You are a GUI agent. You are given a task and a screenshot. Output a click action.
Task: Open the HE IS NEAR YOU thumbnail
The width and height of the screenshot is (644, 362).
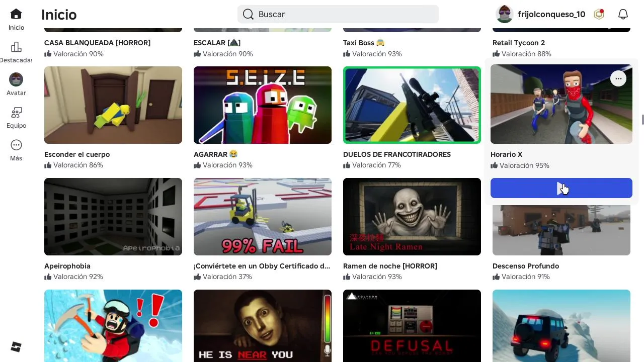tap(263, 326)
